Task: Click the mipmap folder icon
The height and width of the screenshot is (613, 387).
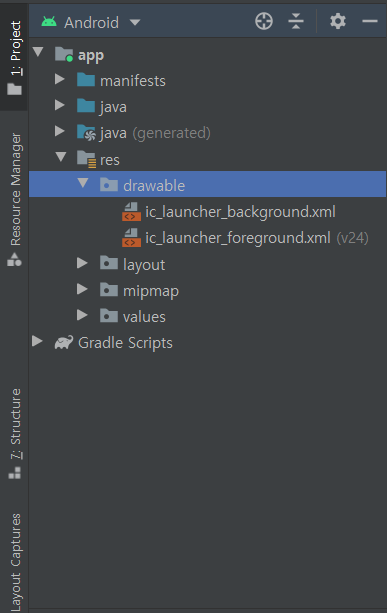Action: click(x=109, y=290)
